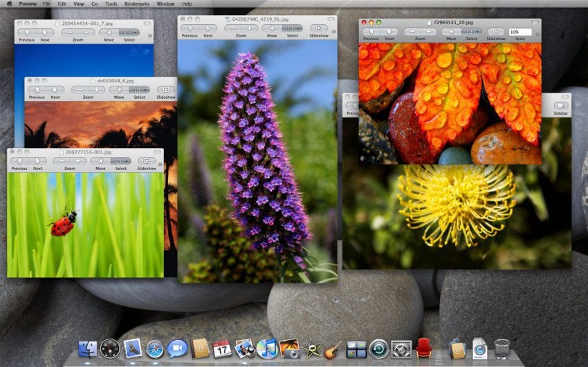Go to Next image in 72969531_20.jpg window
Image resolution: width=588 pixels, height=367 pixels.
tap(389, 32)
